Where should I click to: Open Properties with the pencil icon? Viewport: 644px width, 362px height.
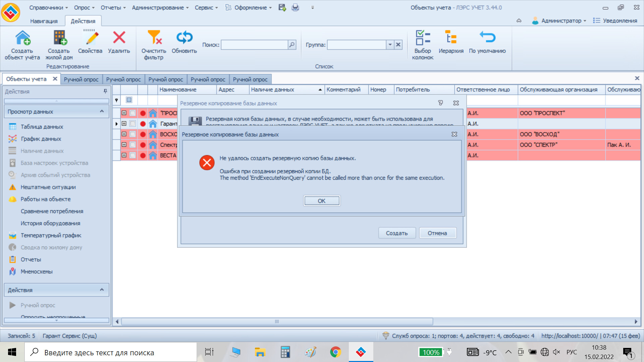point(91,38)
